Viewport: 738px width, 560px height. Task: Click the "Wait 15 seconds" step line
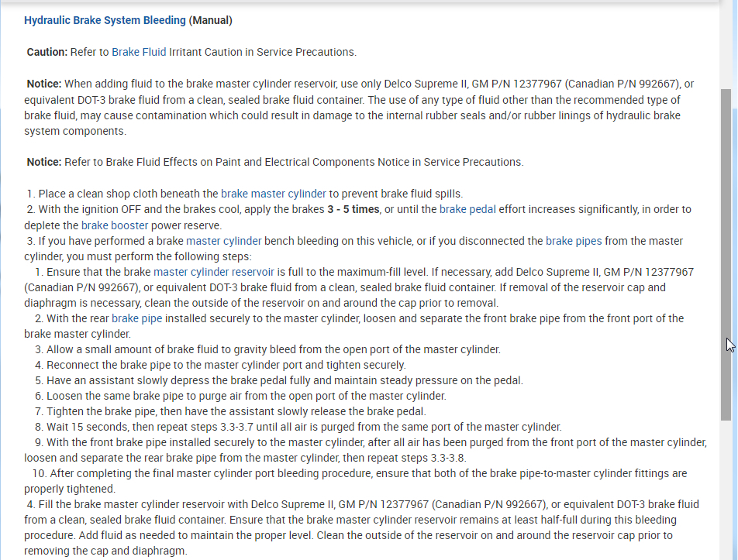(x=302, y=427)
